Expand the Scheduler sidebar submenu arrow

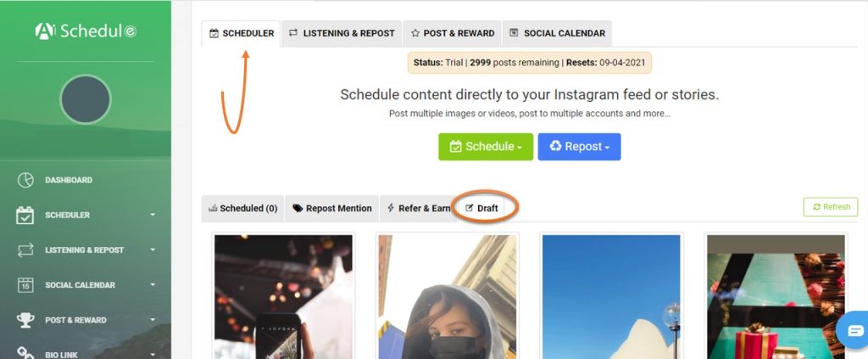[153, 215]
